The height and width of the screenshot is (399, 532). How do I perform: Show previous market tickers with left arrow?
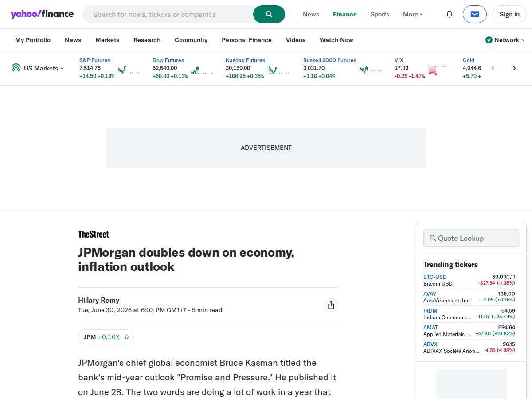click(x=493, y=68)
